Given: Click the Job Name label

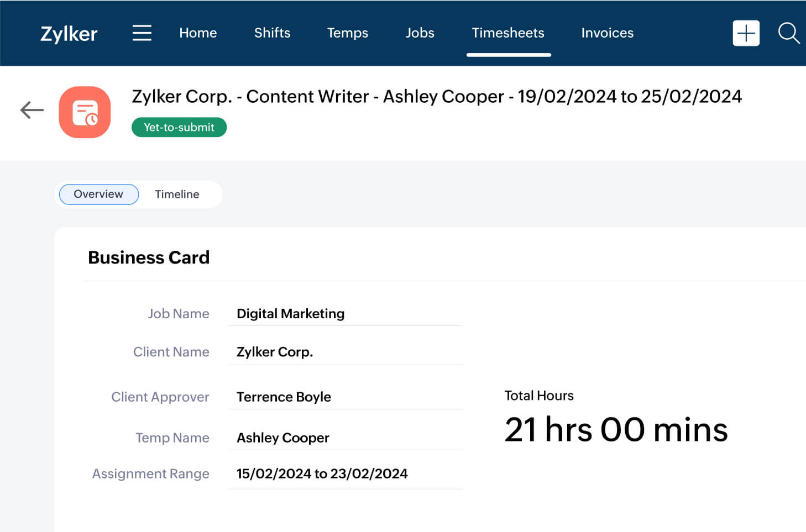Looking at the screenshot, I should pyautogui.click(x=179, y=314).
